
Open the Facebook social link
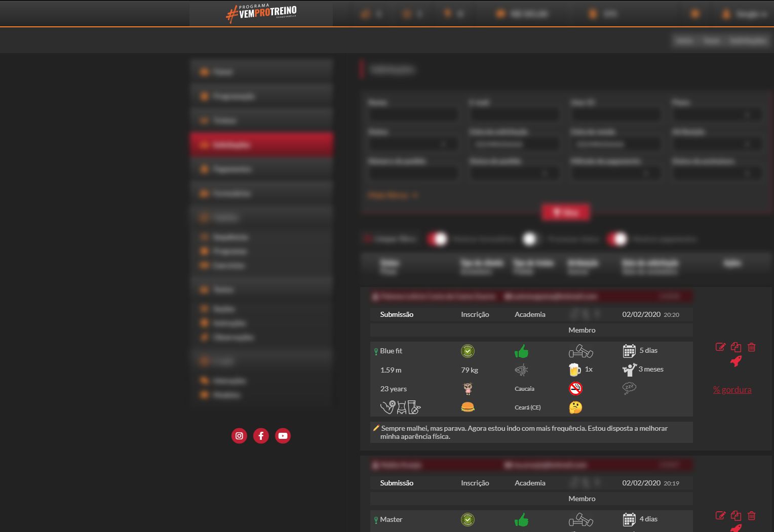[261, 436]
